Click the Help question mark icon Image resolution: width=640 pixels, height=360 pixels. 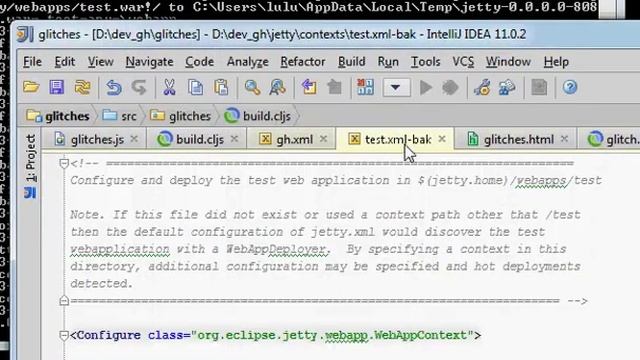pyautogui.click(x=570, y=87)
